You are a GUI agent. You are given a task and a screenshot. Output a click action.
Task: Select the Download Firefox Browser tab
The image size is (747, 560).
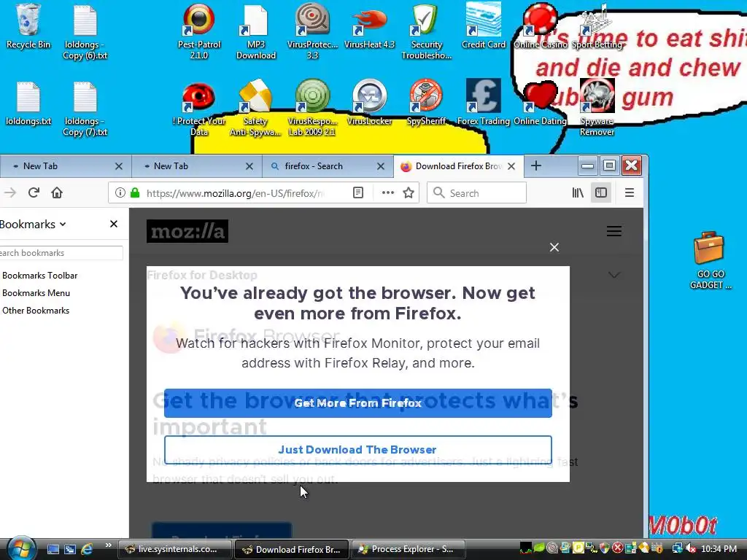pyautogui.click(x=458, y=166)
